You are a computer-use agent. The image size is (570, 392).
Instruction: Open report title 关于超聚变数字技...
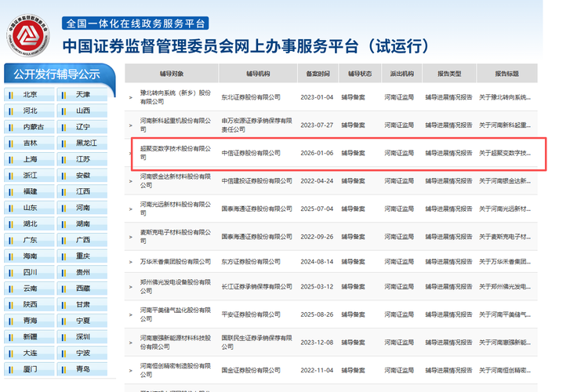click(x=505, y=153)
